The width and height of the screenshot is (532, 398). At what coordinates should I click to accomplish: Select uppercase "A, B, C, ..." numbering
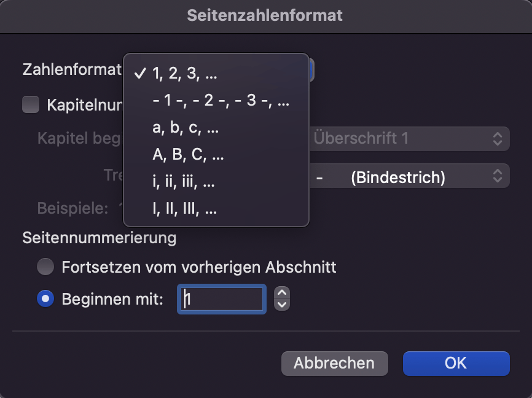point(188,155)
